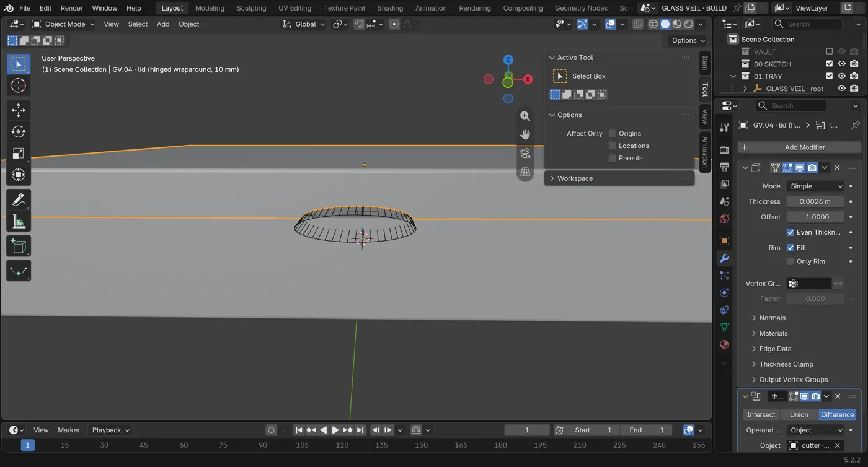Click the zoom view magnifier icon
The image size is (868, 467).
point(525,116)
